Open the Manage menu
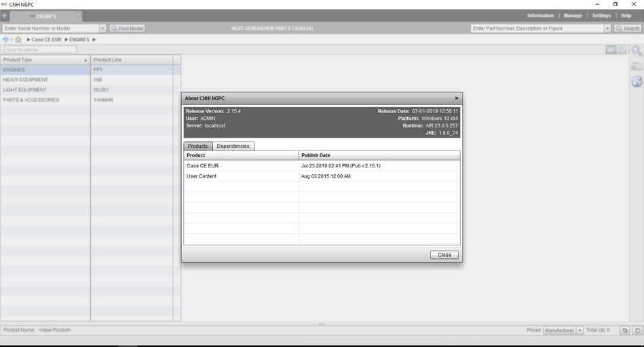Screen dimensions: 644x347 [572, 16]
